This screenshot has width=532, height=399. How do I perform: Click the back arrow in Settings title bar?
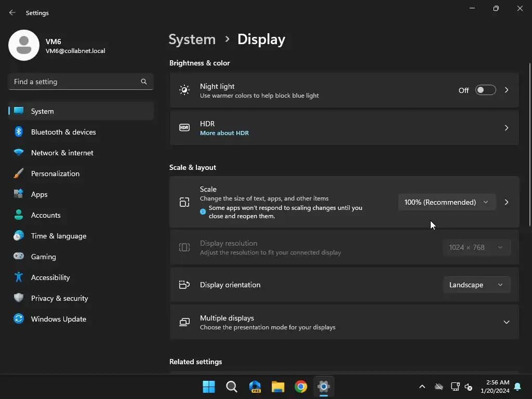click(12, 12)
